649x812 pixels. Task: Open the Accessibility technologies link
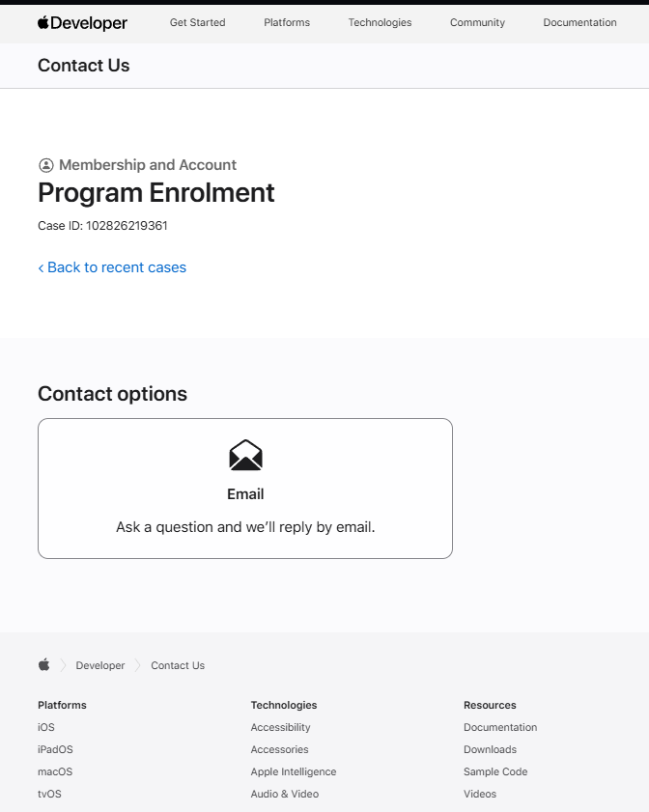(x=280, y=727)
